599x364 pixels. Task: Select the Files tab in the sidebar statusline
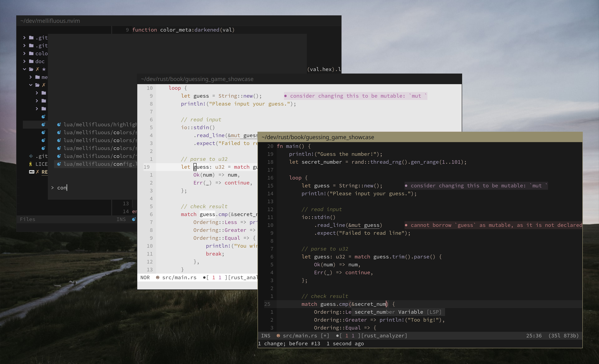[28, 219]
